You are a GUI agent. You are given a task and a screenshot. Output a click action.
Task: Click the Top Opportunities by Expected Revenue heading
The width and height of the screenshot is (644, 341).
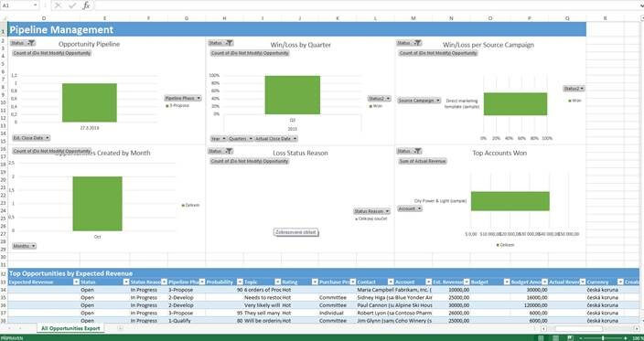pos(70,273)
